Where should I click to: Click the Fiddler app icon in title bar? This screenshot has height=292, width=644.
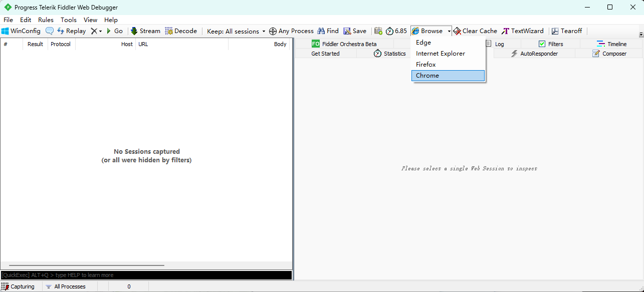tap(8, 8)
